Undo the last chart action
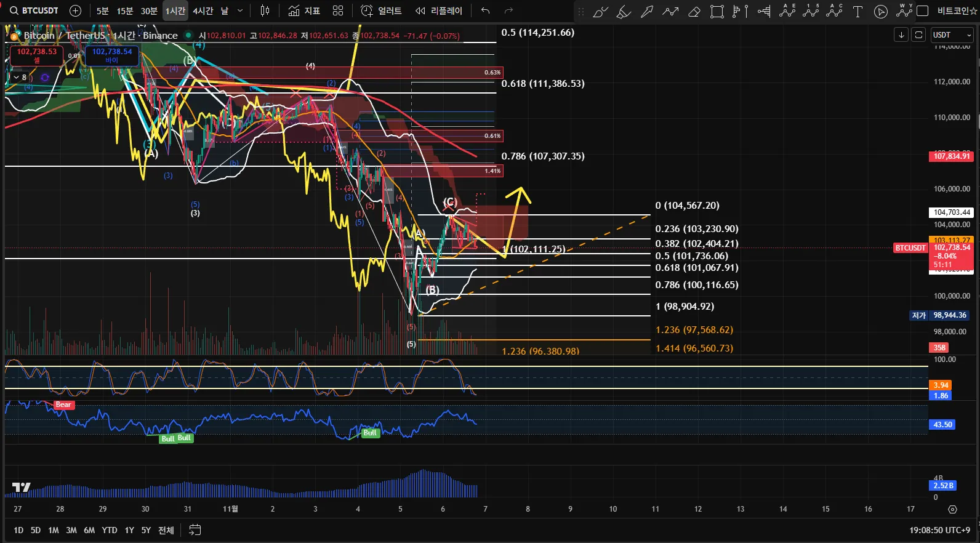Screen dimensions: 980x543 click(x=485, y=10)
